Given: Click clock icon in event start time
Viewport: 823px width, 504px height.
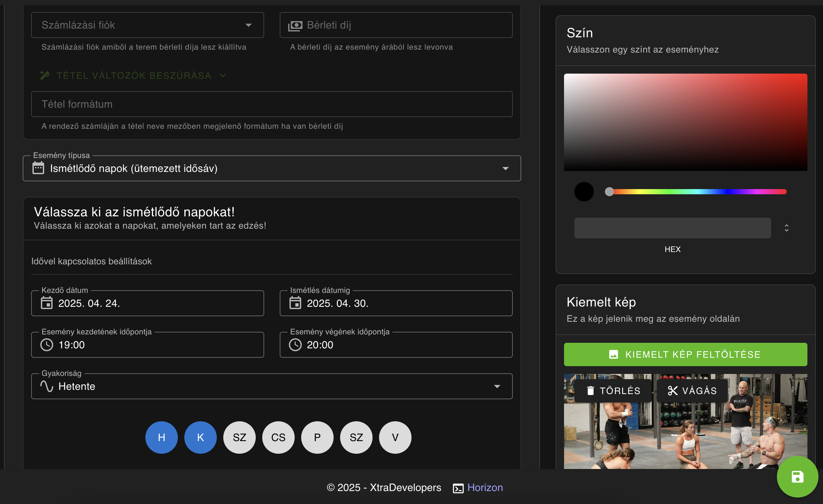Looking at the screenshot, I should 46,345.
